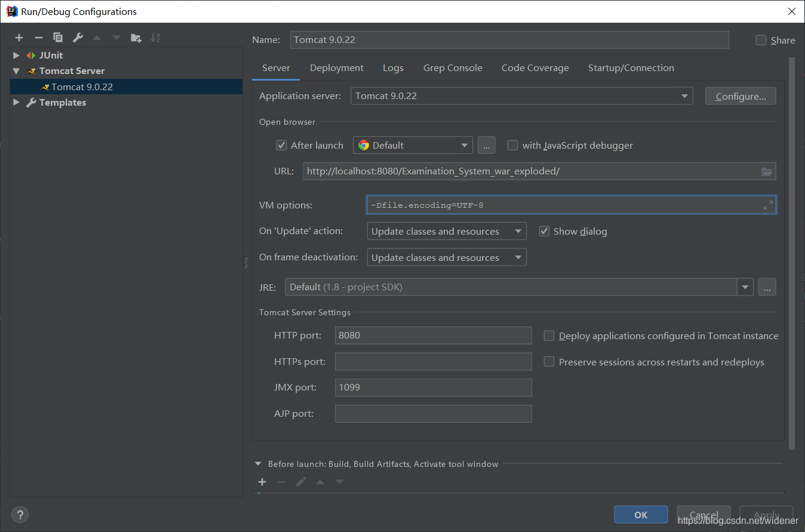Screen dimensions: 805x532
Task: Move configuration up arrow in toolbar
Action: pyautogui.click(x=97, y=38)
